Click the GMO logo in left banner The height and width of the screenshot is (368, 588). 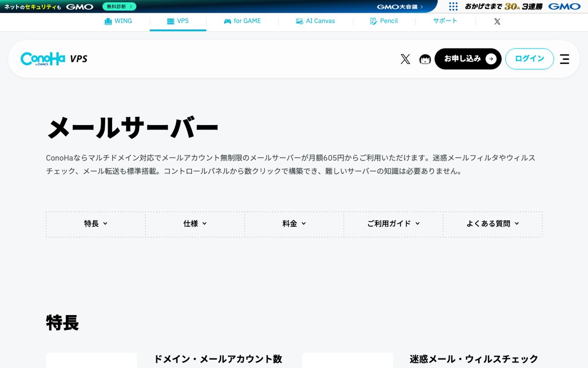pos(80,7)
